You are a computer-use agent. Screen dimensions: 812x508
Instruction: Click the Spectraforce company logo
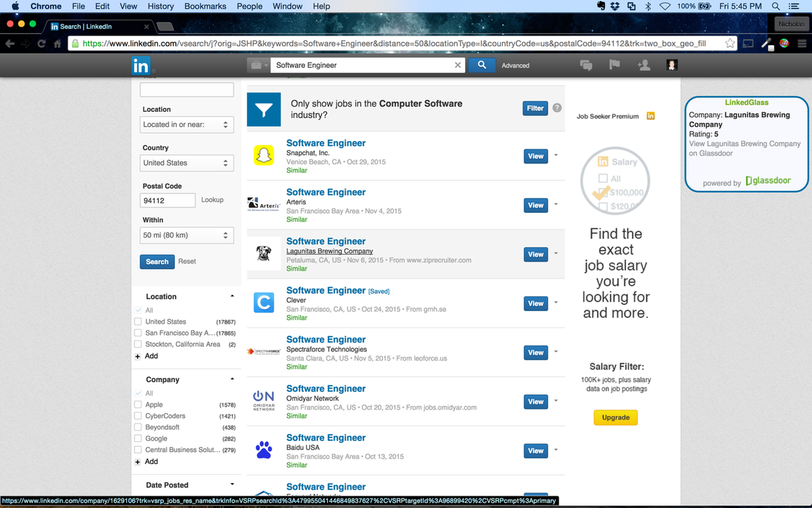point(263,351)
